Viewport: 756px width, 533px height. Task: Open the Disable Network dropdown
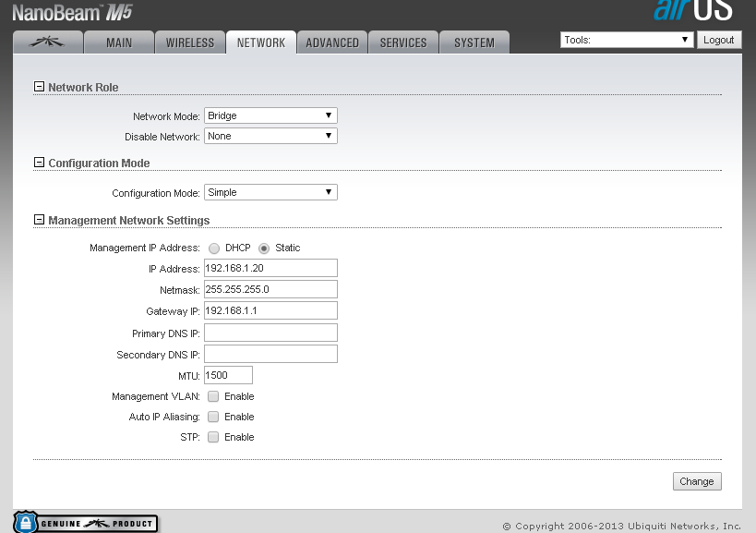point(270,136)
